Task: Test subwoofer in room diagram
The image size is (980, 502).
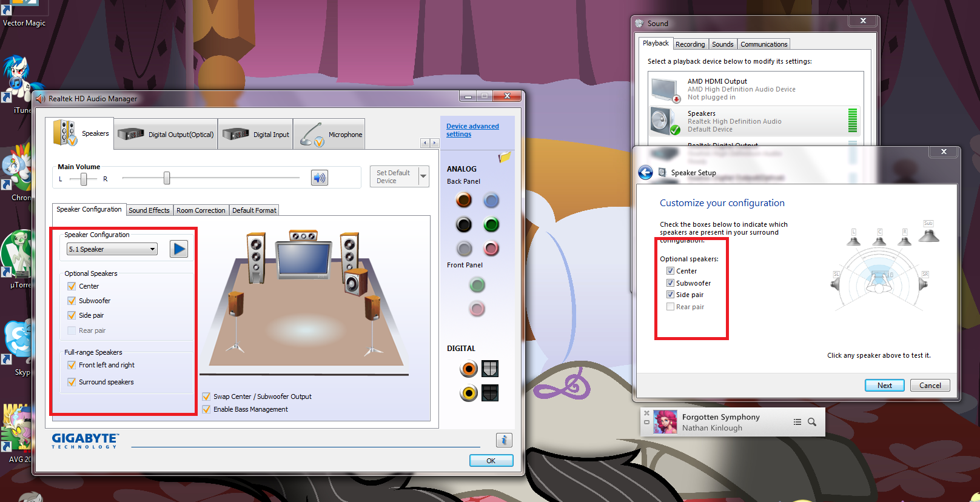Action: coord(355,283)
